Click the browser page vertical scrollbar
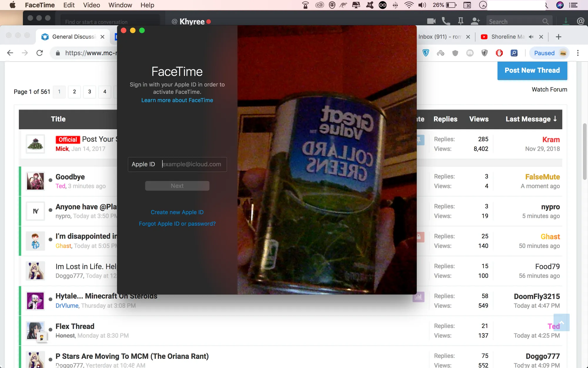 pos(584,152)
